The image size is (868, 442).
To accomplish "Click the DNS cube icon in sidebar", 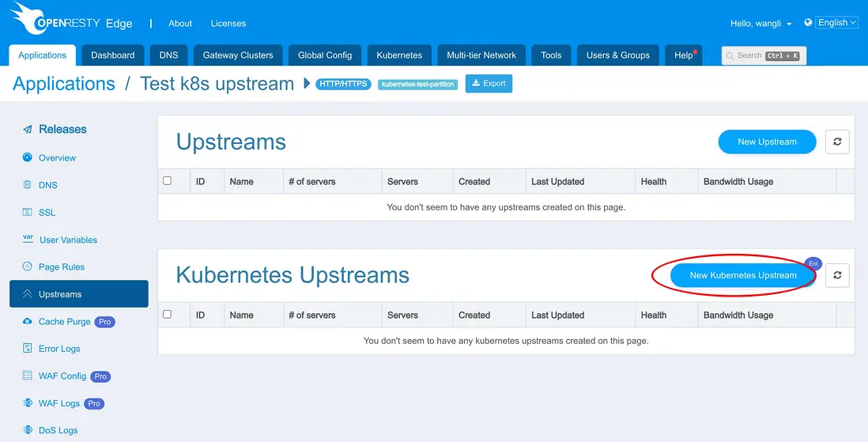I will [27, 185].
